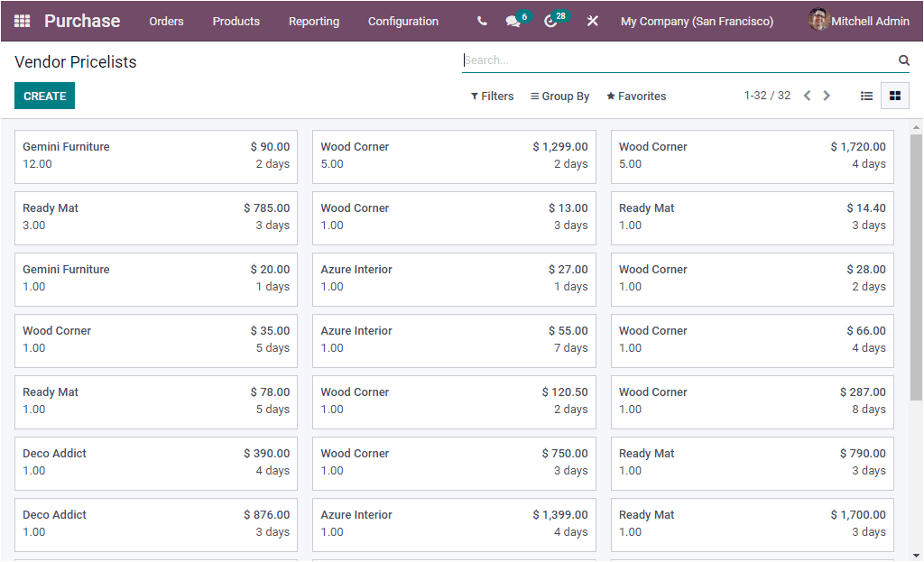Open the activities clock icon with 28 badge
The height and width of the screenshot is (562, 924).
(x=549, y=20)
